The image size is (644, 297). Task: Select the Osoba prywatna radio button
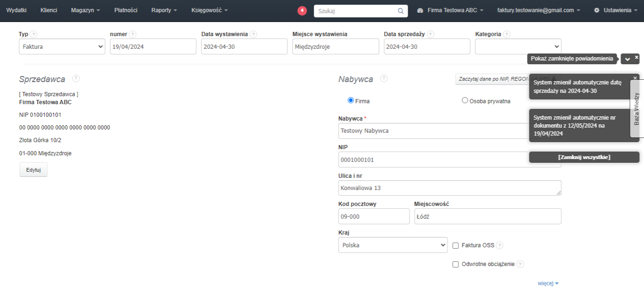[x=465, y=100]
